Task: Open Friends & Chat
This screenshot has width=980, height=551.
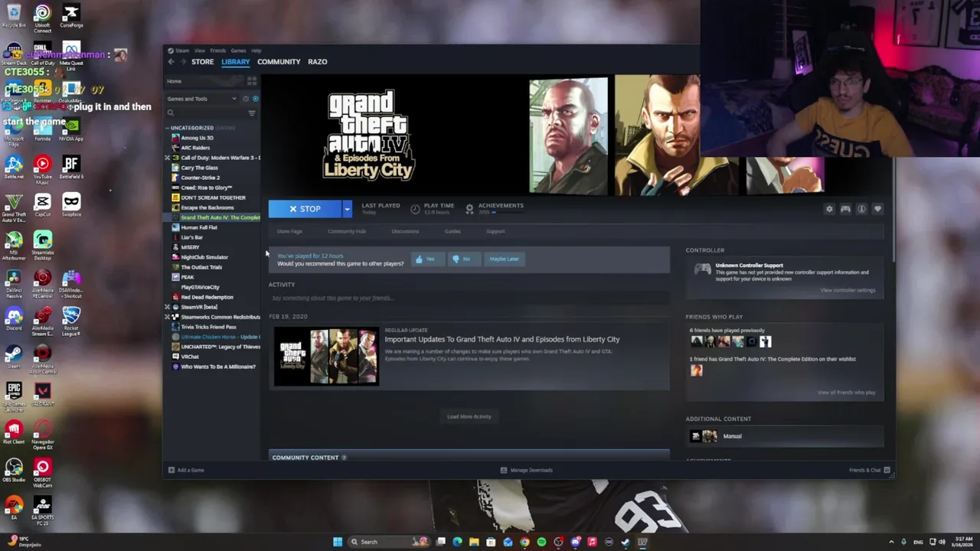Action: click(x=868, y=470)
